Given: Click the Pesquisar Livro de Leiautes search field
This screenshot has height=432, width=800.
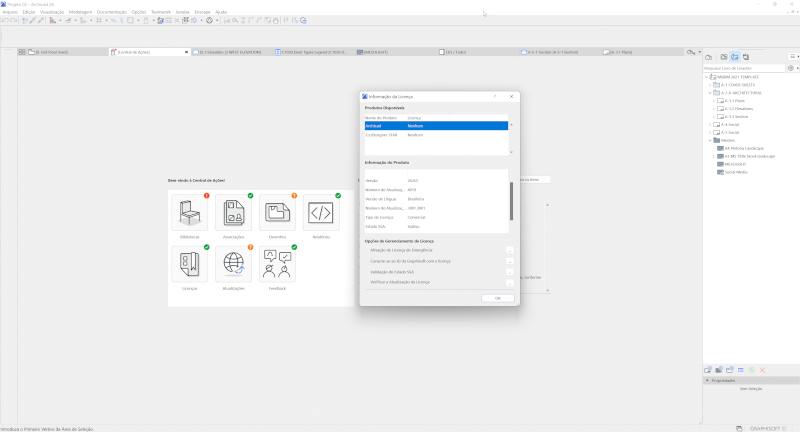Looking at the screenshot, I should [x=745, y=67].
